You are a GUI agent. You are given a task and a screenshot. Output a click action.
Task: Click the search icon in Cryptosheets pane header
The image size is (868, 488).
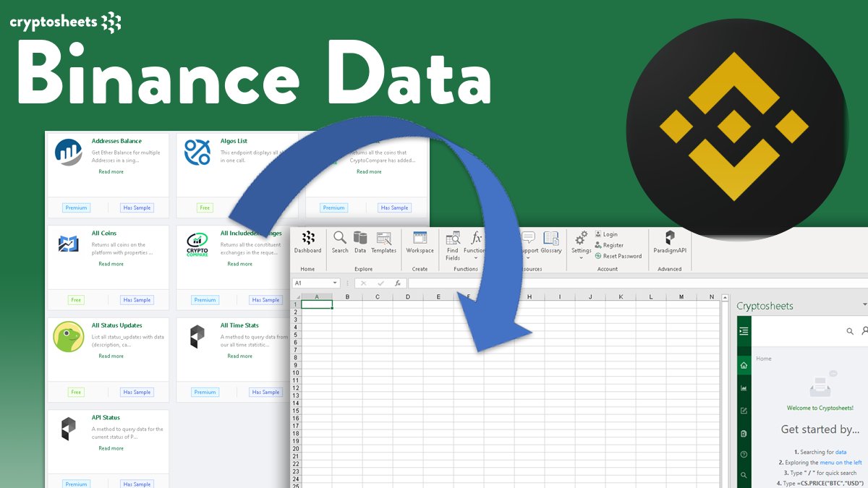coord(850,331)
